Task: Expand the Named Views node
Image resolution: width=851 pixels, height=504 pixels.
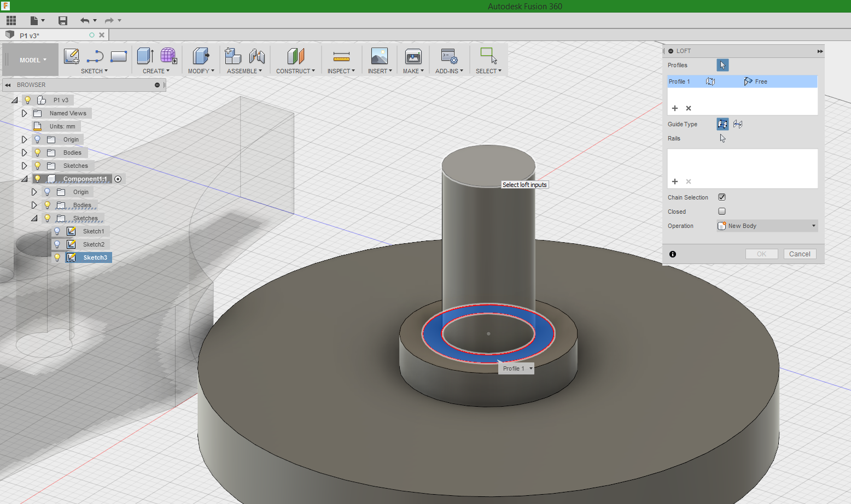Action: (24, 113)
